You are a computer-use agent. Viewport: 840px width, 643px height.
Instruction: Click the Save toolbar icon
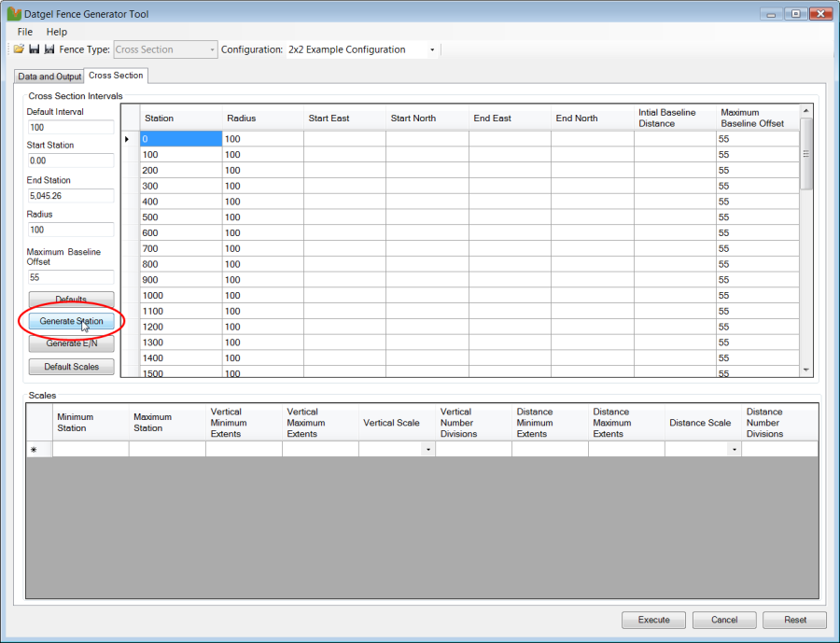[34, 49]
